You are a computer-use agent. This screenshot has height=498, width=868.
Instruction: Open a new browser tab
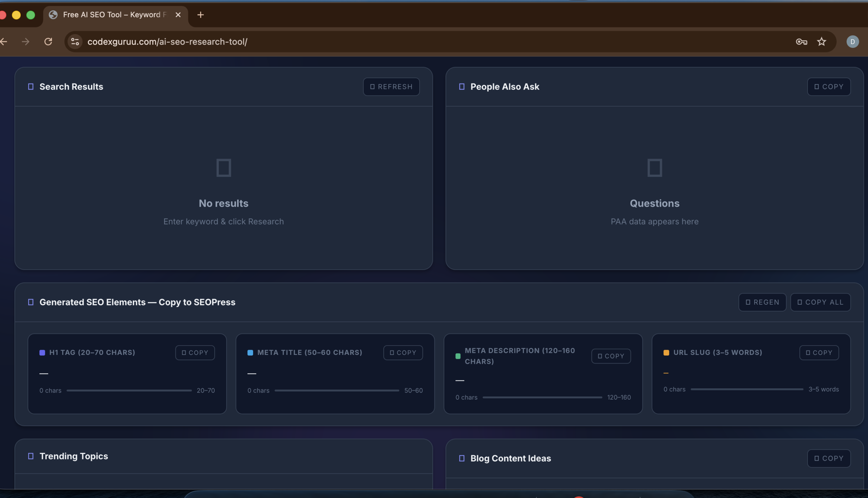click(201, 15)
